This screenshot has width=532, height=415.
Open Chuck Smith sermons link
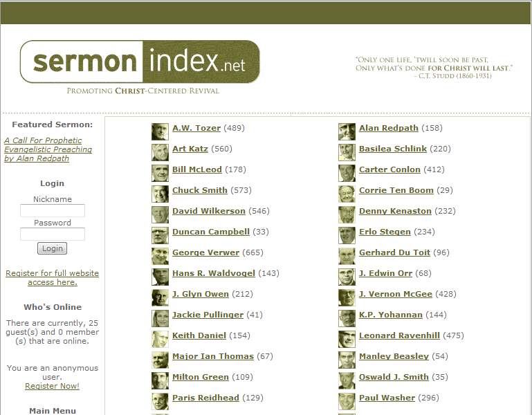[199, 190]
